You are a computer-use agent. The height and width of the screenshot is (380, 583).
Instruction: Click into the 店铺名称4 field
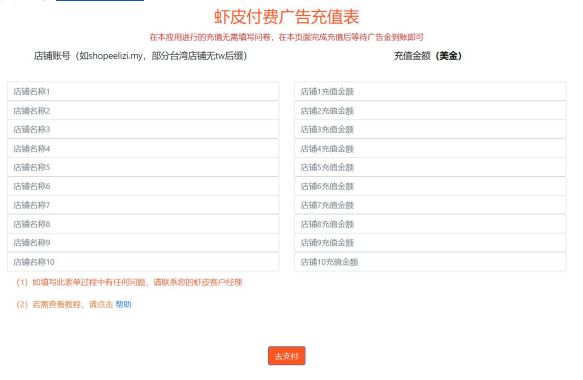(x=143, y=148)
